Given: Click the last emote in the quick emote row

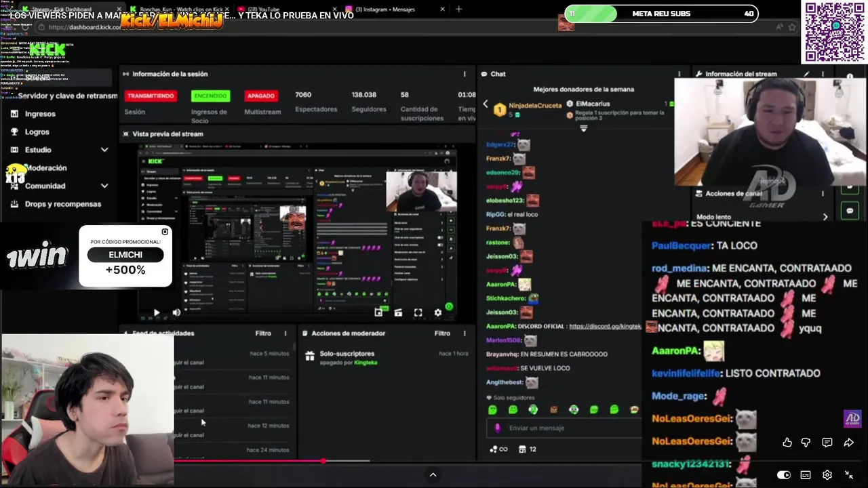Looking at the screenshot, I should pos(634,409).
